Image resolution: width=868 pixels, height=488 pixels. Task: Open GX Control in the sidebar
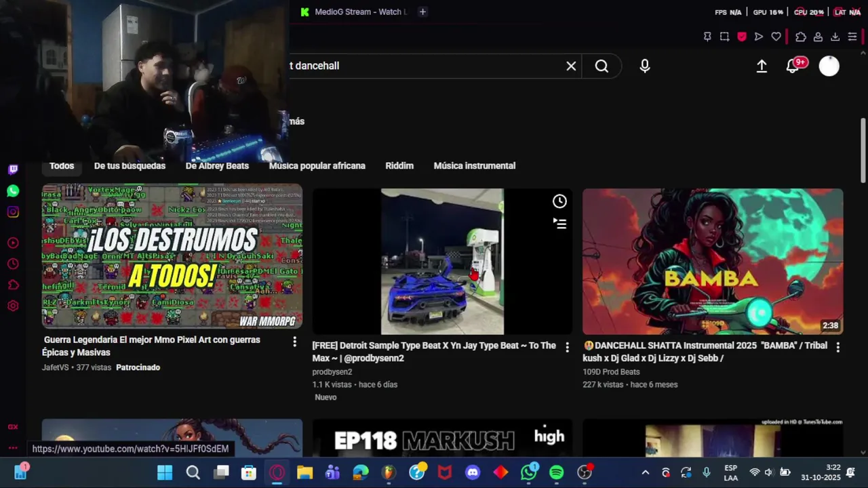tap(13, 427)
